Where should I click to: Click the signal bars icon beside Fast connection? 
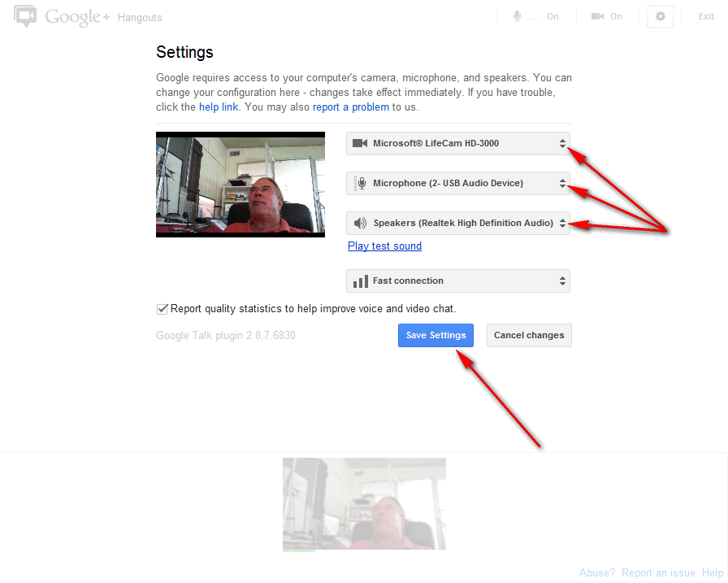pos(360,281)
